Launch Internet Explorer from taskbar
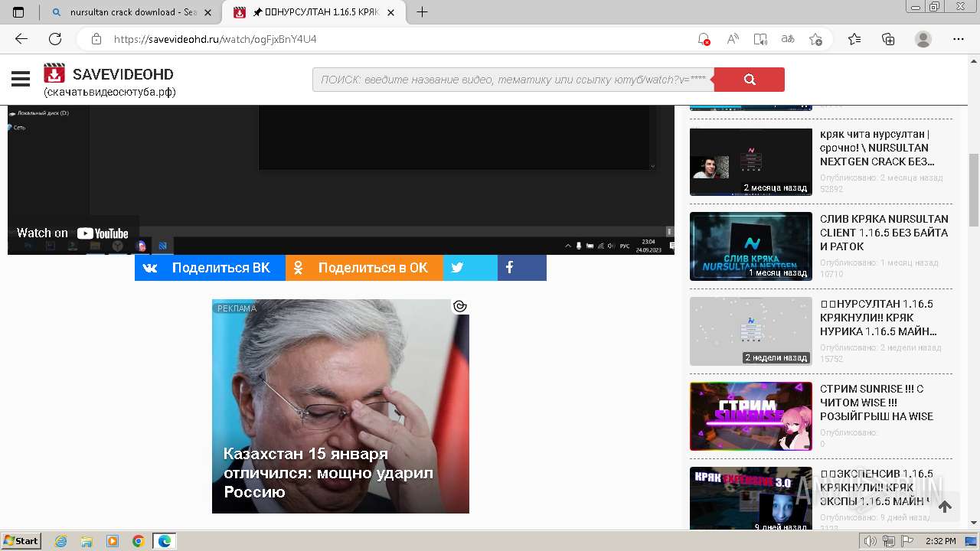The width and height of the screenshot is (980, 551). [61, 541]
